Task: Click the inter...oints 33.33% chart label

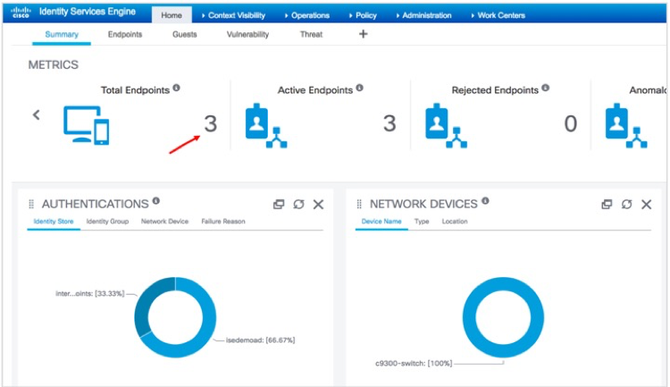Action: 90,293
